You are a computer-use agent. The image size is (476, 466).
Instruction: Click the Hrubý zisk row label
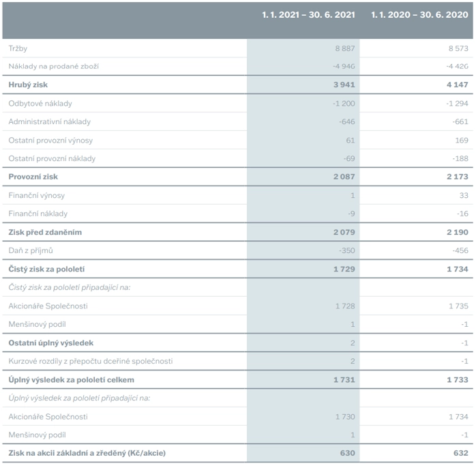(28, 85)
